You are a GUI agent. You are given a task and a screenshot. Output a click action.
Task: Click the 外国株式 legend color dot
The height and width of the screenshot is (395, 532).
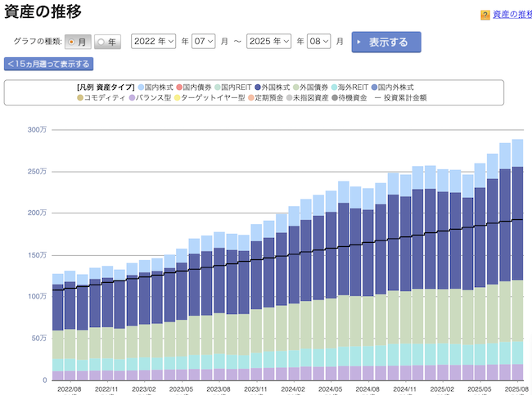click(260, 87)
